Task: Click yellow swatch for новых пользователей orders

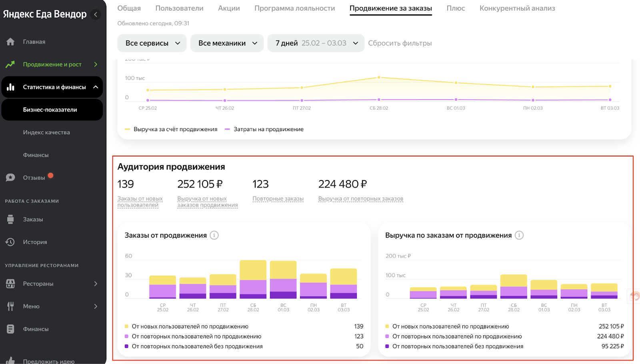Action: point(126,326)
